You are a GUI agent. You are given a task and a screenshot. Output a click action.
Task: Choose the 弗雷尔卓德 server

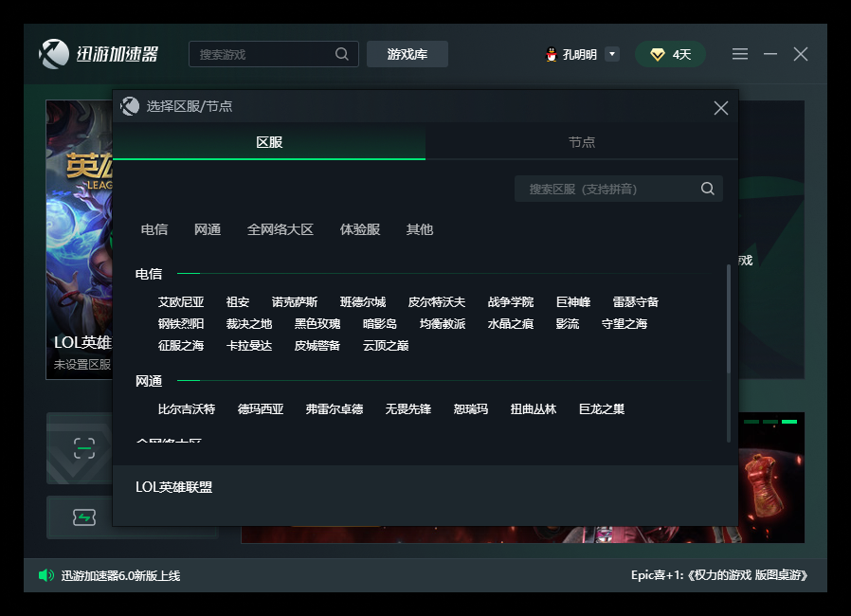(335, 409)
